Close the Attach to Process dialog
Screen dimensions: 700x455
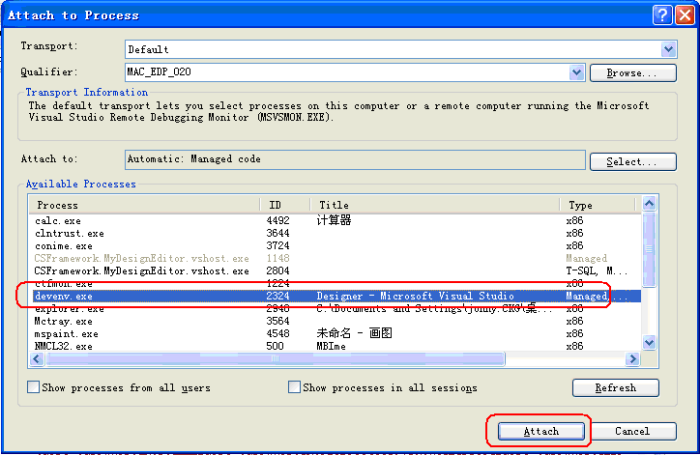[x=683, y=15]
